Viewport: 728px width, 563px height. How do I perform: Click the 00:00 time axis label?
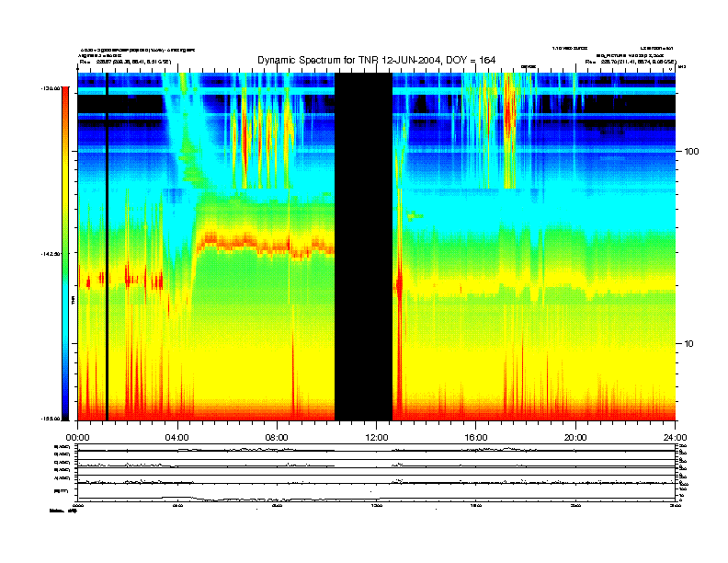(77, 438)
